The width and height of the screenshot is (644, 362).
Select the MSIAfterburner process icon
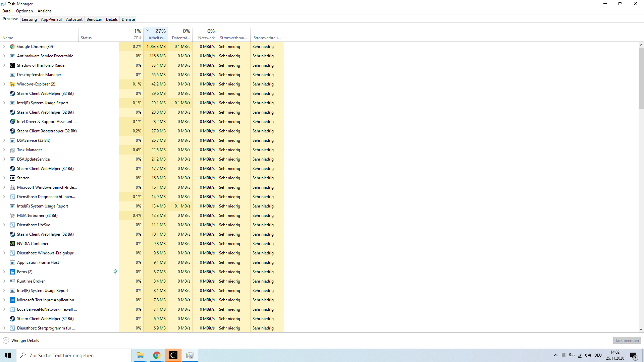coord(12,216)
